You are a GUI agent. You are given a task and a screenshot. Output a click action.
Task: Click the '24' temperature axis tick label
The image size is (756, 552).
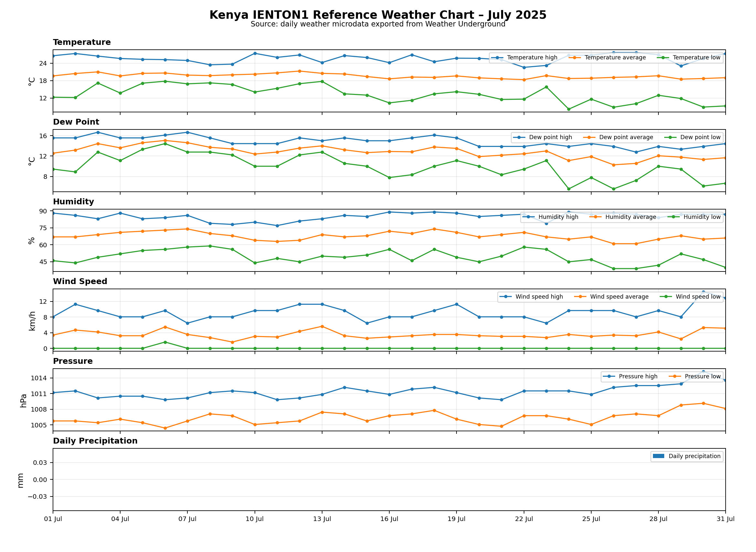coord(43,64)
